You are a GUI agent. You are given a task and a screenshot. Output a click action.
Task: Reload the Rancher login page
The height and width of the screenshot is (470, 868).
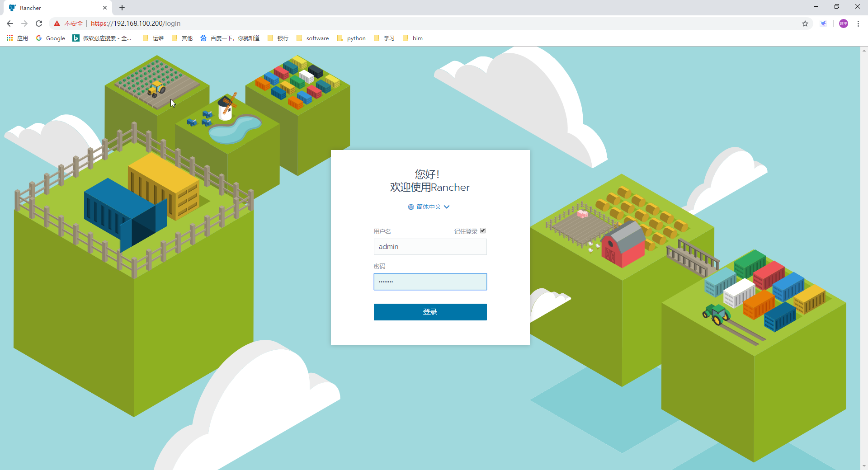click(x=39, y=23)
